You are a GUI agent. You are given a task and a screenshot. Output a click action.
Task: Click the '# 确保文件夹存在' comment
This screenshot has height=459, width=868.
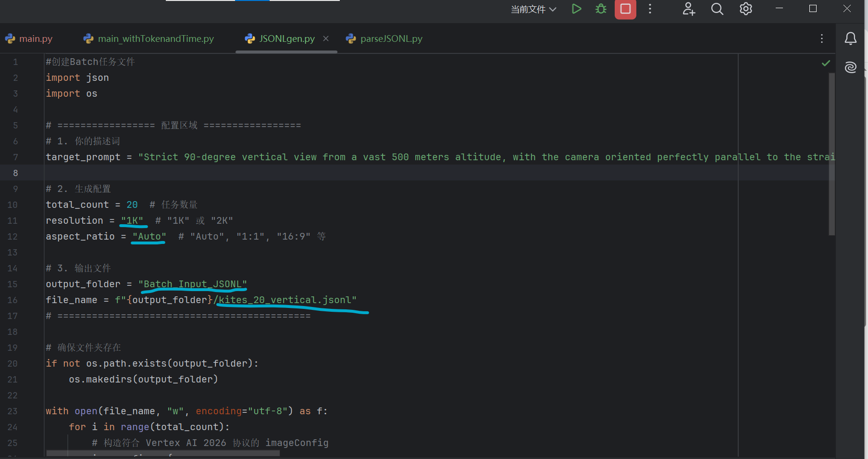point(84,347)
